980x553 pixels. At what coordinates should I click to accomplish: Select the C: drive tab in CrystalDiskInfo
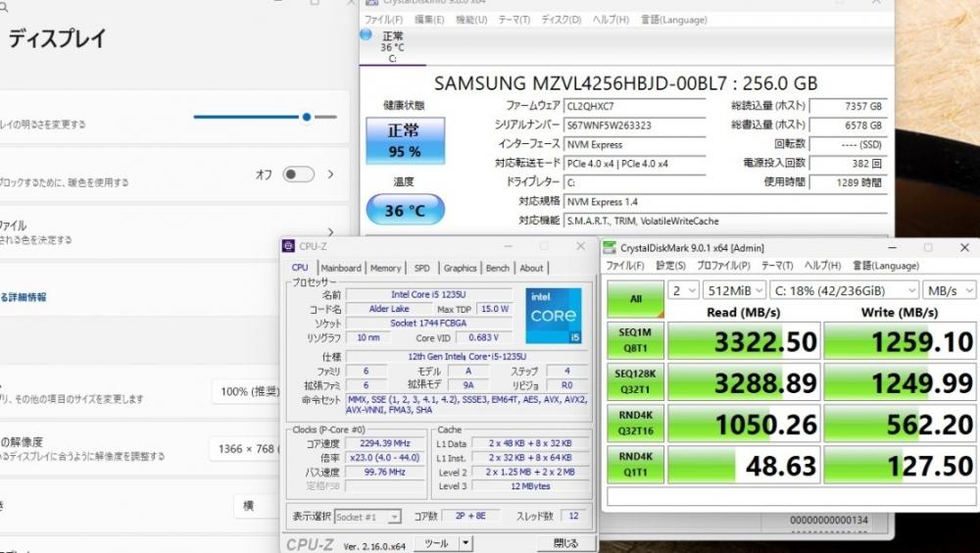393,47
